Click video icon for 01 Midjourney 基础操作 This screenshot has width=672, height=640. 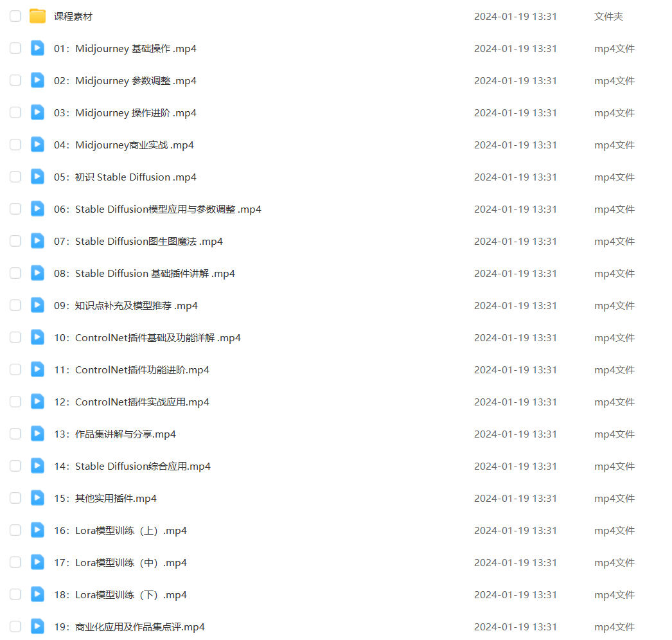tap(37, 48)
